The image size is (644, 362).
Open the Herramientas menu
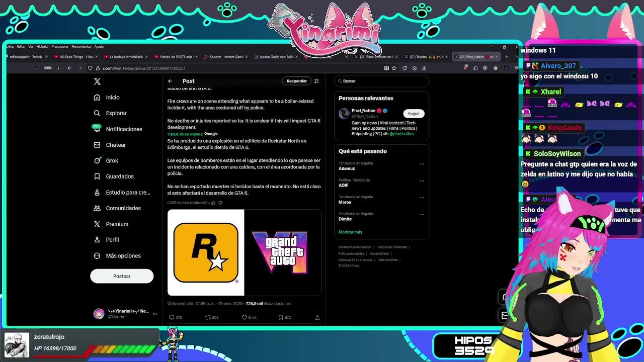click(81, 47)
